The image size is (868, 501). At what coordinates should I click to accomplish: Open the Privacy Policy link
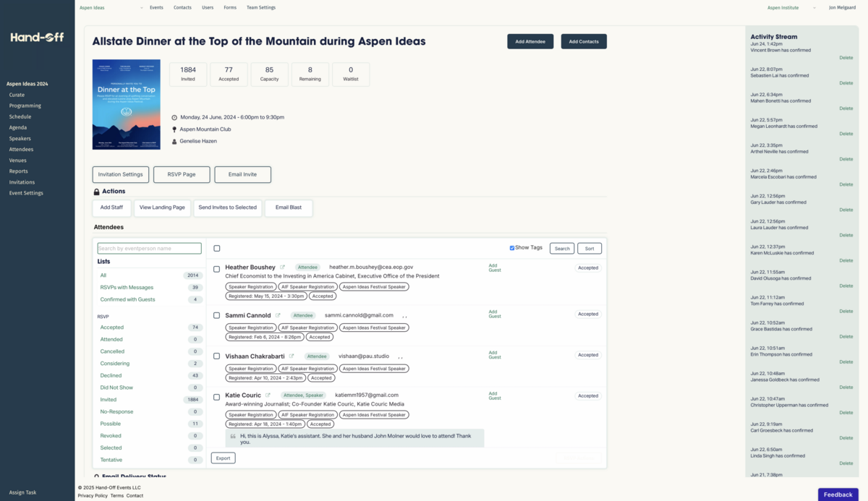(93, 496)
